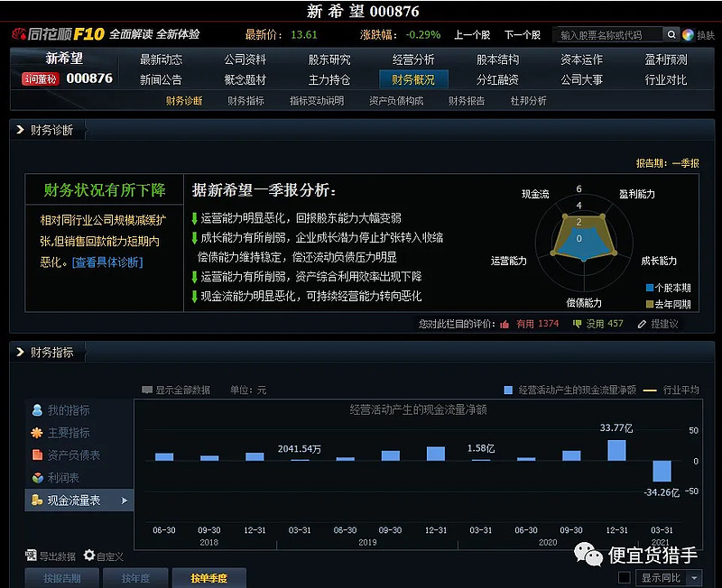This screenshot has height=588, width=722.
Task: Click the 自定义 gear icon
Action: 89,556
